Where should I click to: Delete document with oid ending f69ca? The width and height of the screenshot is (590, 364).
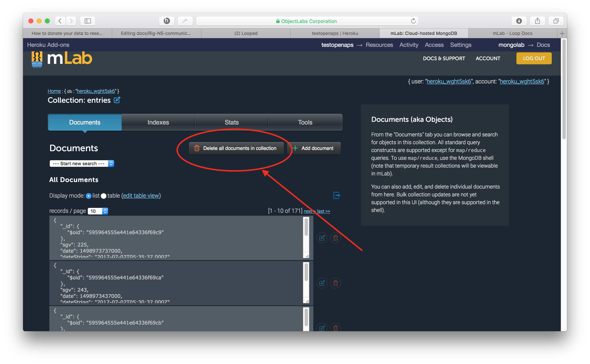coord(335,283)
